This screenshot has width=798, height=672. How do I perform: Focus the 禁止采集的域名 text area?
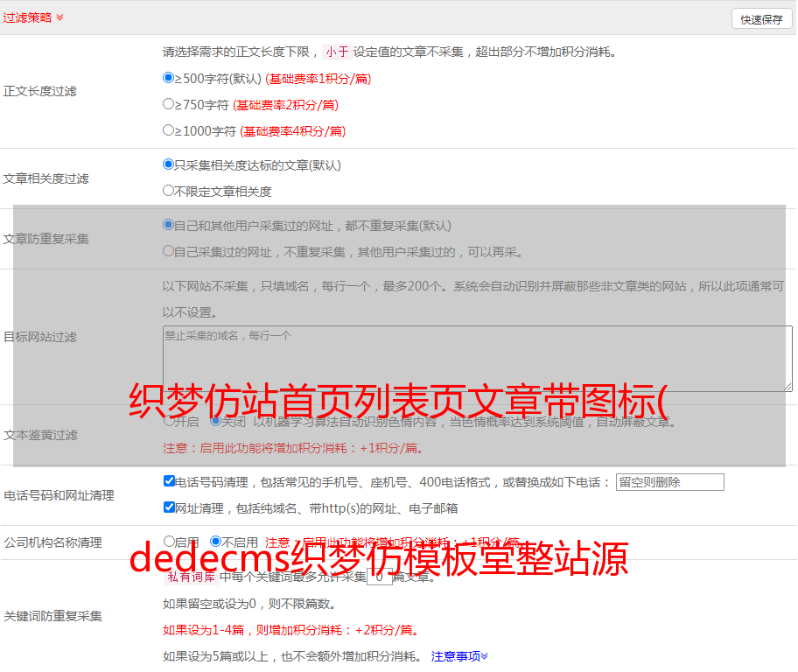pos(478,359)
